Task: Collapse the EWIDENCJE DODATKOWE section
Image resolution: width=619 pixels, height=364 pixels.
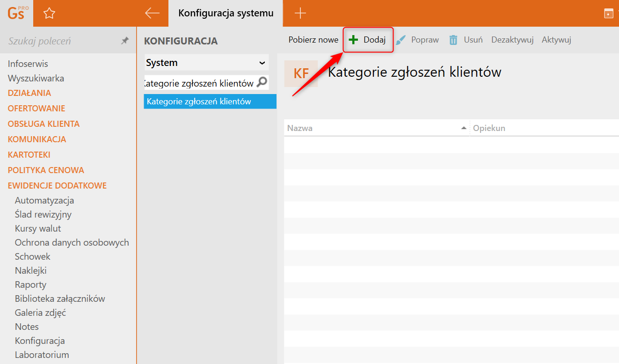Action: point(58,186)
